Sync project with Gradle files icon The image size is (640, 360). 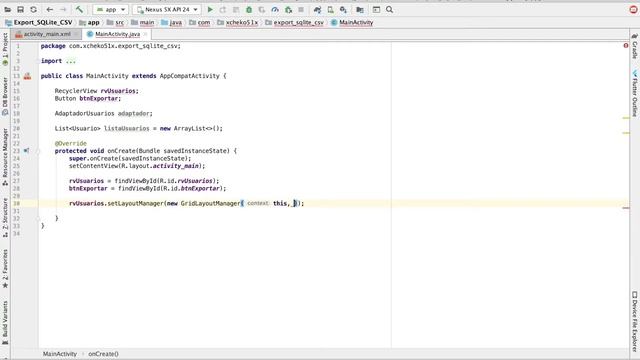point(318,9)
